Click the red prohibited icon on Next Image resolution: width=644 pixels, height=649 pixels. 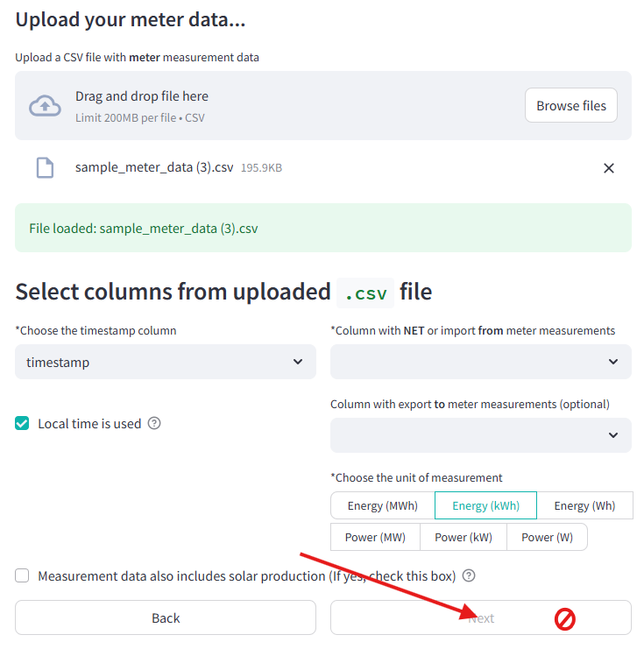565,619
